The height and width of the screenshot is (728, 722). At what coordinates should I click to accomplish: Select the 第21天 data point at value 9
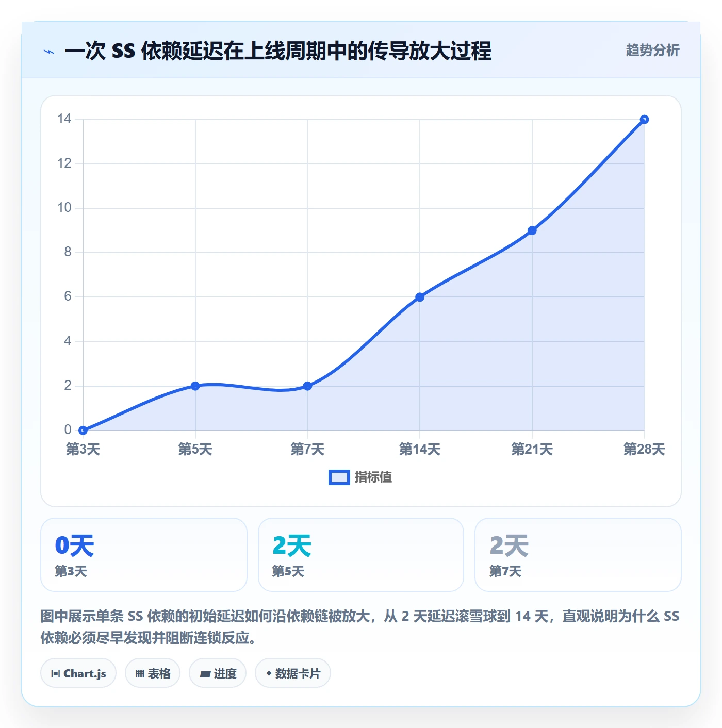(532, 230)
